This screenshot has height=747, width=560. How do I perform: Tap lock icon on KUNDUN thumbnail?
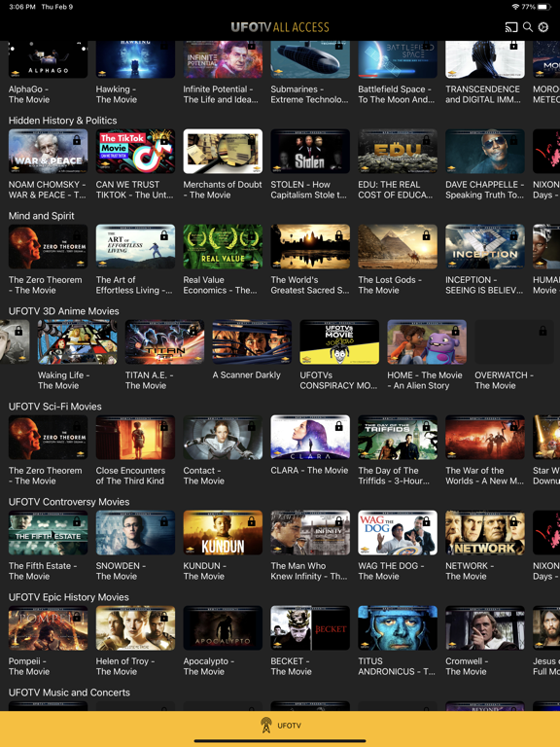point(252,521)
